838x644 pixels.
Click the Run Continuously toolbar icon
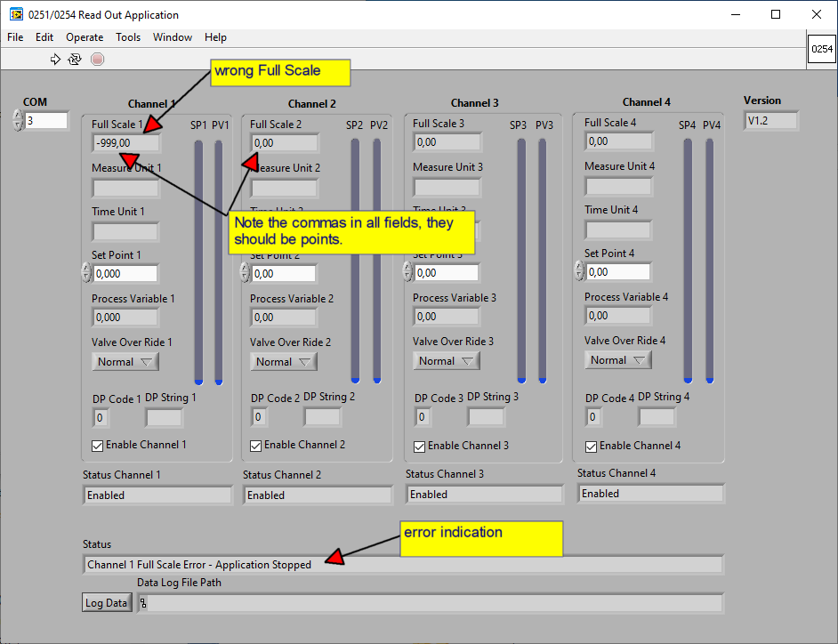pos(75,59)
